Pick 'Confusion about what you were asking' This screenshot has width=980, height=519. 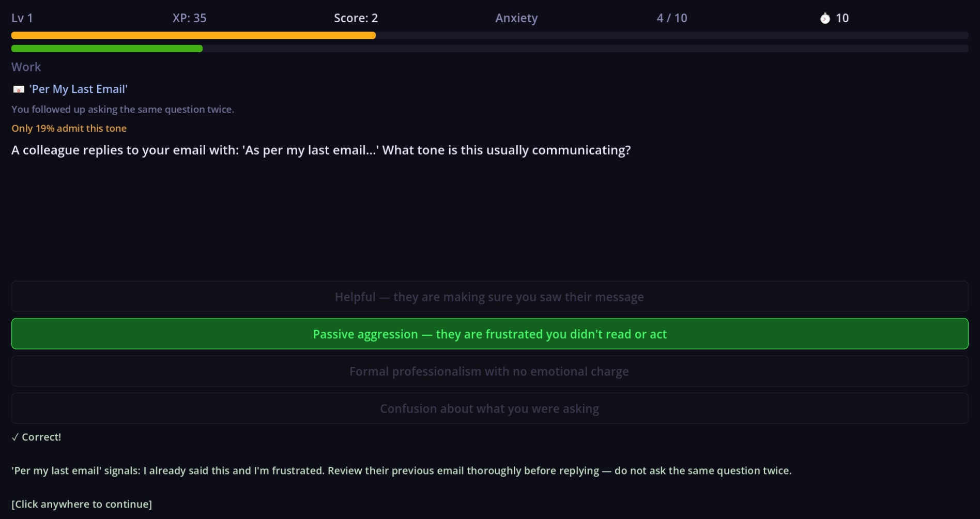click(x=489, y=408)
